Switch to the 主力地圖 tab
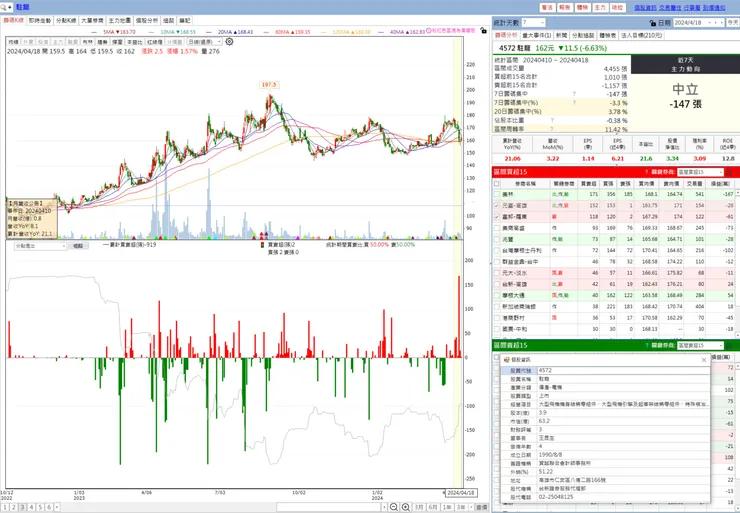The width and height of the screenshot is (740, 513). (120, 21)
